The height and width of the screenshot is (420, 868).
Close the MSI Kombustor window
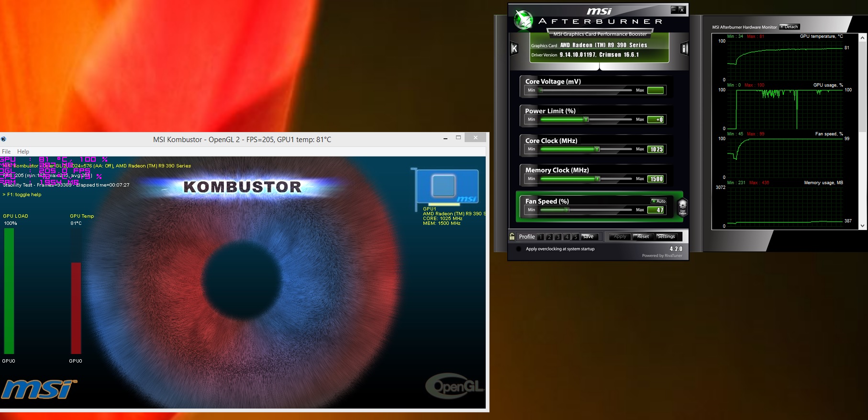pyautogui.click(x=475, y=138)
